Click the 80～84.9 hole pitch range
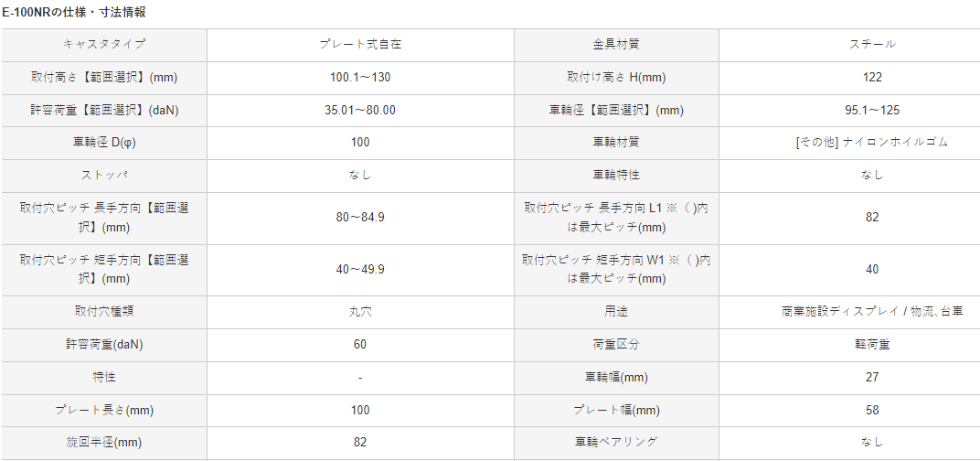This screenshot has width=980, height=461. 360,218
